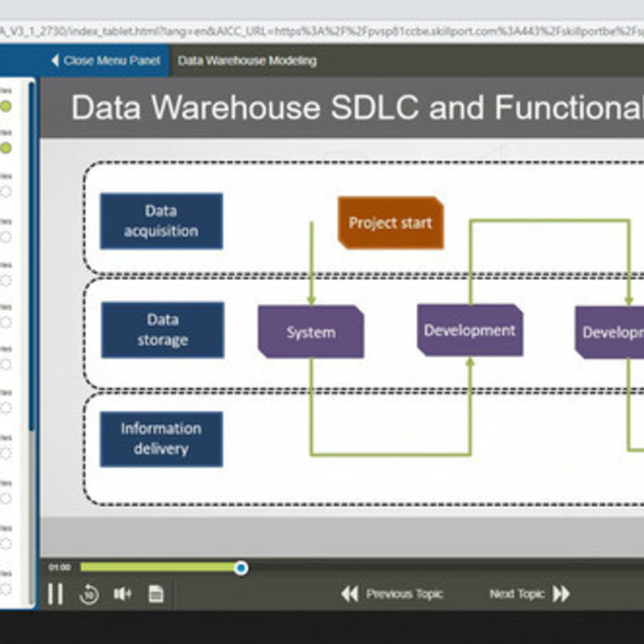
Task: Click the first full Development shape
Action: (470, 330)
